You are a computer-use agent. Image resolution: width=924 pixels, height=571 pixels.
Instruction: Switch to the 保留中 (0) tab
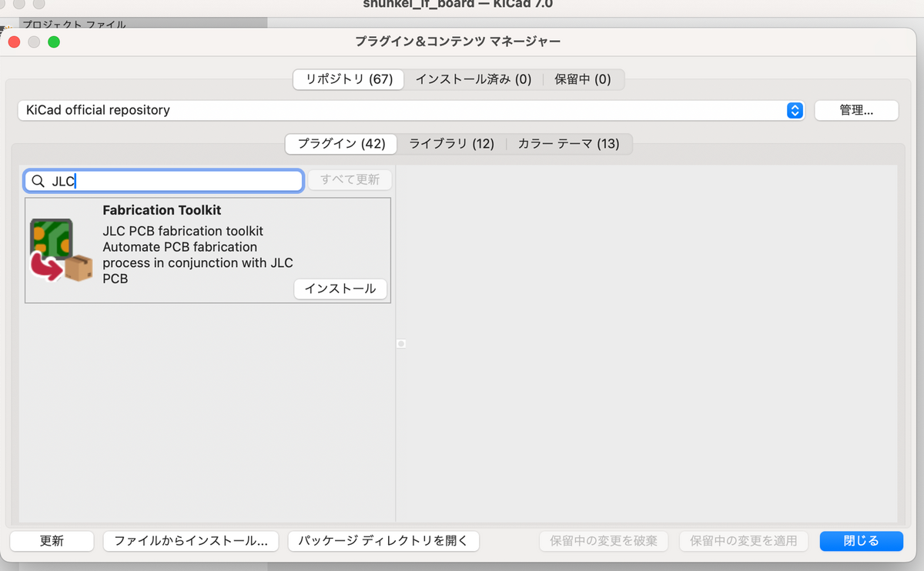[x=583, y=79]
